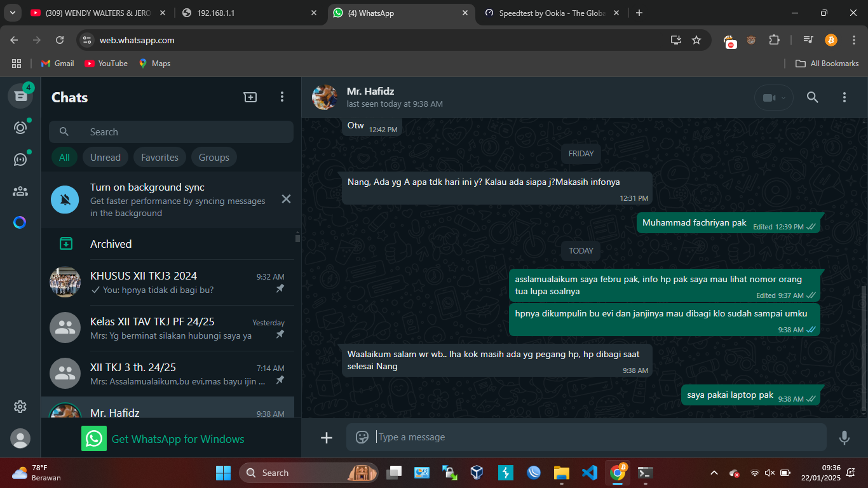
Task: Click the video call icon for Mr. Hafidz
Action: 769,98
